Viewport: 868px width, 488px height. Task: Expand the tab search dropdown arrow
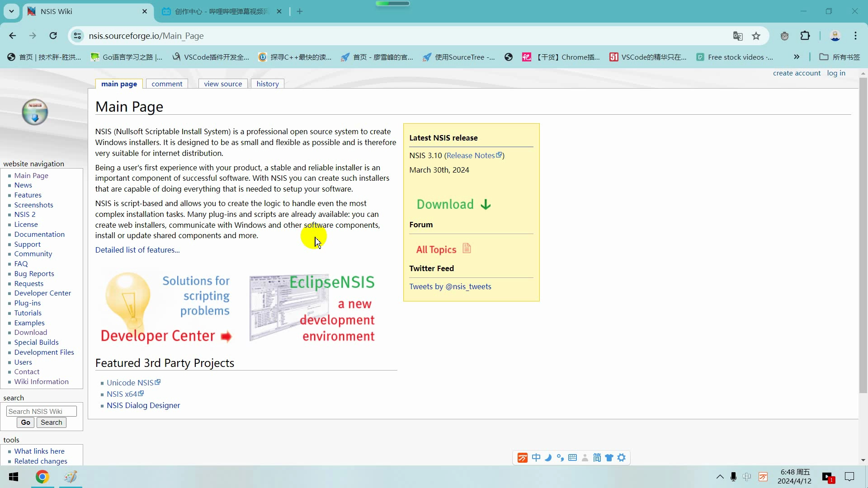tap(11, 11)
